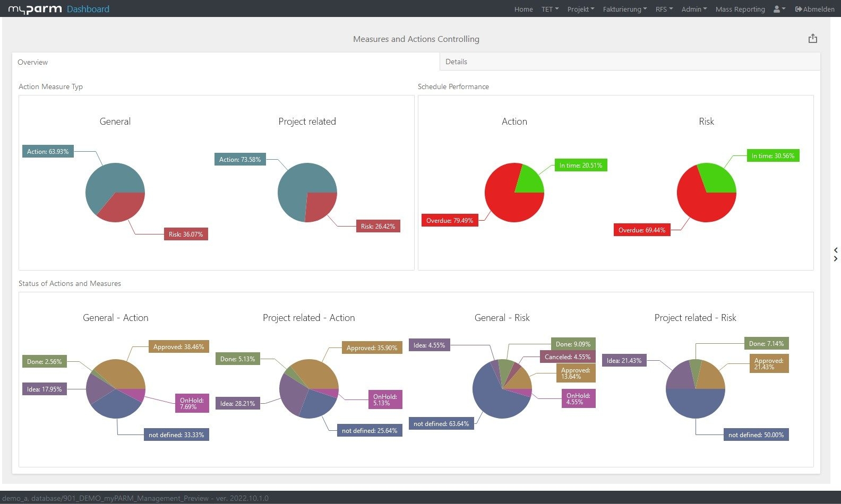This screenshot has height=504, width=841.
Task: Click the 'not defined: 25.64%' label
Action: 370,430
